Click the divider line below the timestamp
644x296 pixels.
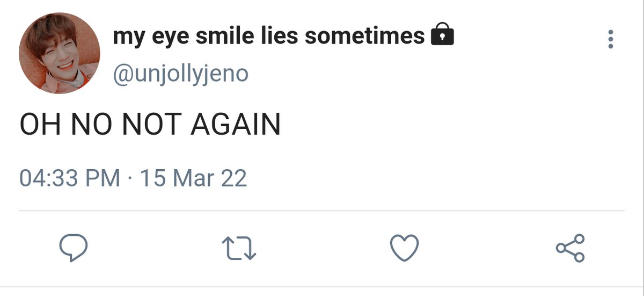(322, 210)
